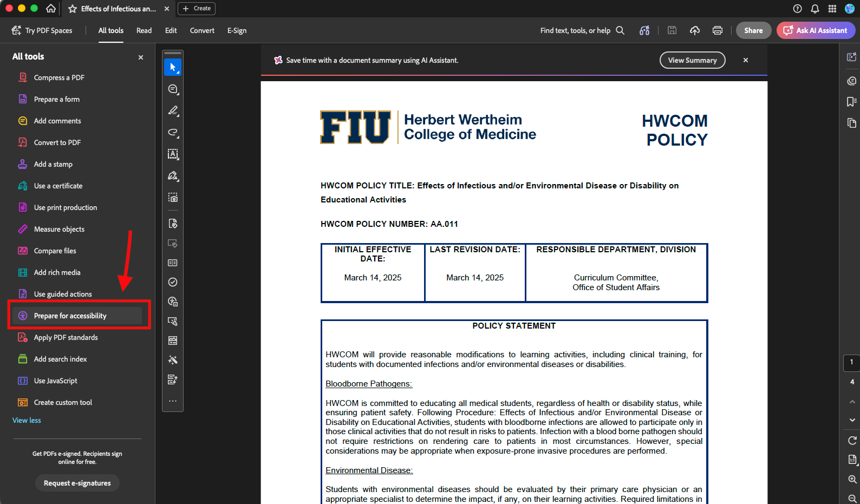Open notifications bell icon
The height and width of the screenshot is (504, 860).
tap(815, 9)
